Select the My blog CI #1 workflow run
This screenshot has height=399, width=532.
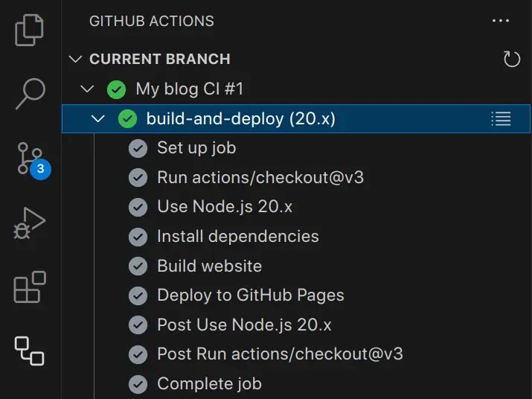pos(296,89)
